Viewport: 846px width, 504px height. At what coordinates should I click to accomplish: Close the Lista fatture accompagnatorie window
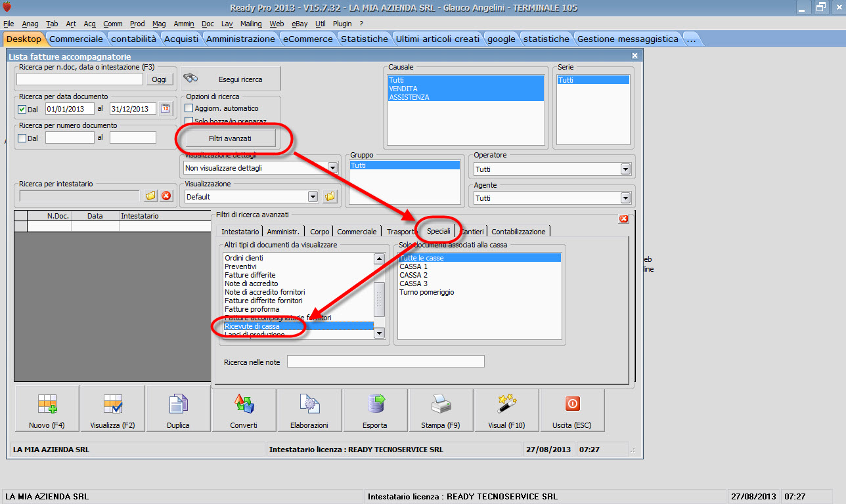(x=634, y=56)
